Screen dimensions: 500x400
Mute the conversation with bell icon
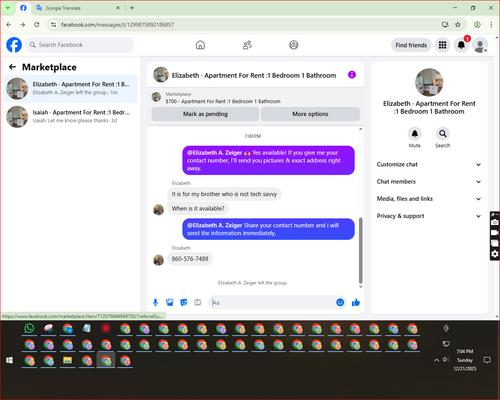pyautogui.click(x=415, y=134)
